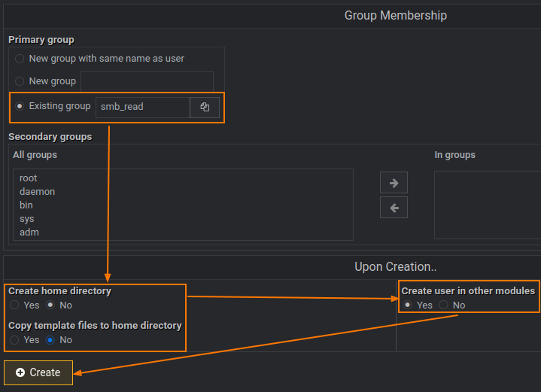Pick 'sys' from the All groups list
Viewport: 541px width, 392px height.
(27, 219)
